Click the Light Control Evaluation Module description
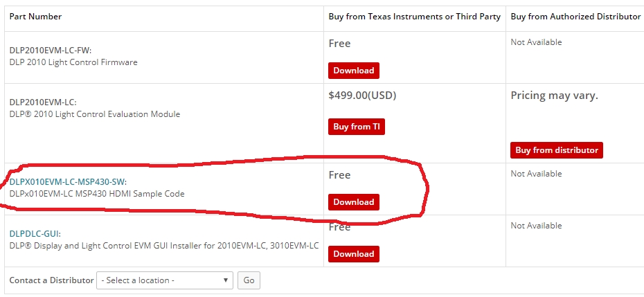The image size is (644, 297). click(95, 114)
